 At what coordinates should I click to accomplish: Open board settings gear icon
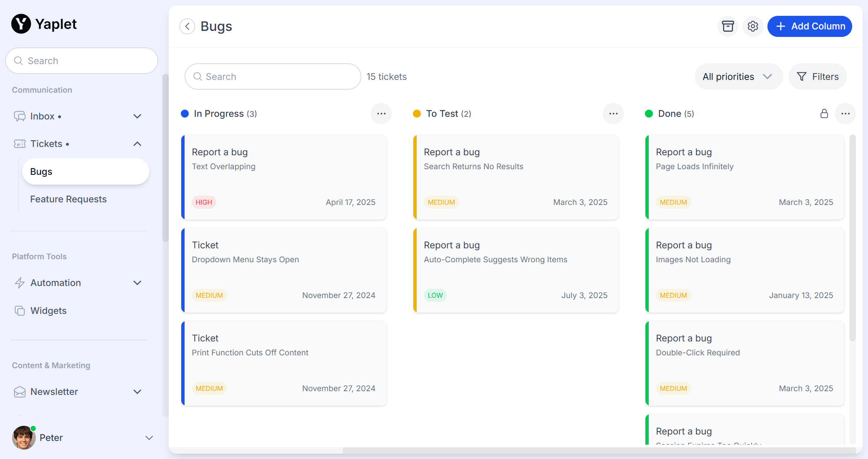pos(753,26)
